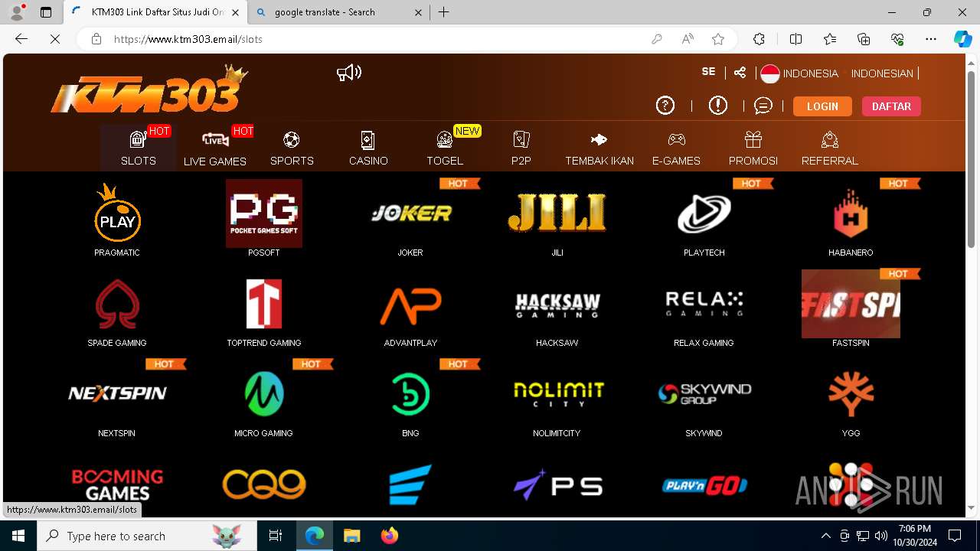Select the Hacksaw Gaming logo
The width and height of the screenshot is (980, 551).
pos(557,305)
